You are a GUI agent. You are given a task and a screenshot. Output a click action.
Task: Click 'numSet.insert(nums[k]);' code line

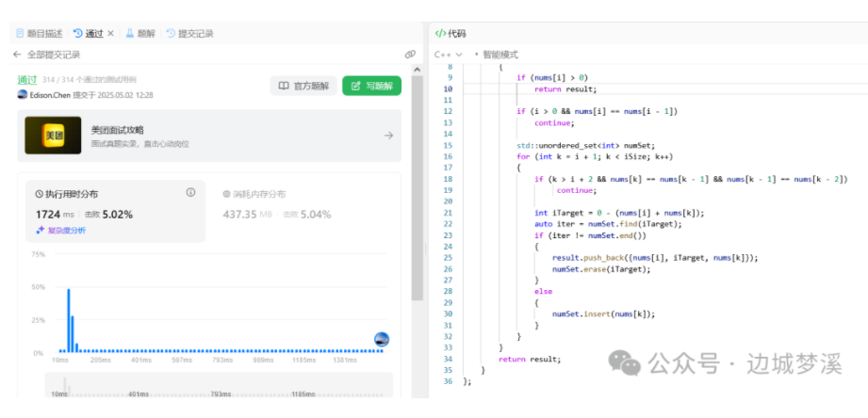click(x=603, y=314)
